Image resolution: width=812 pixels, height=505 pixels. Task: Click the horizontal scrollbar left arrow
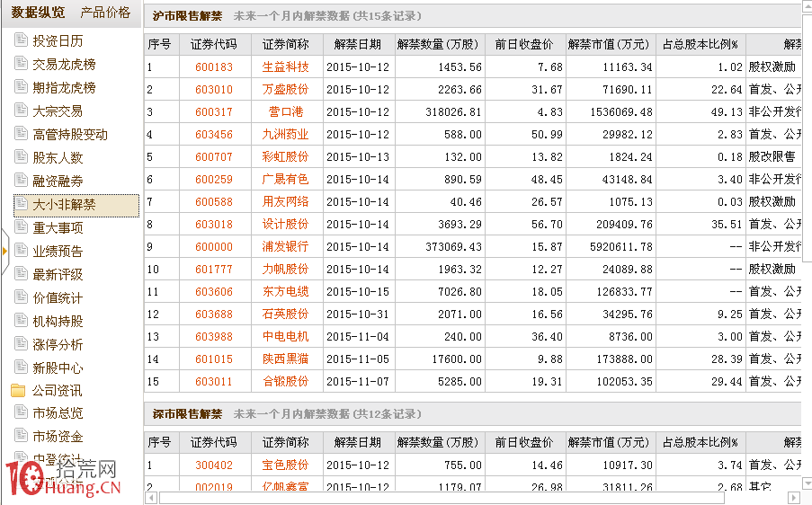(151, 498)
